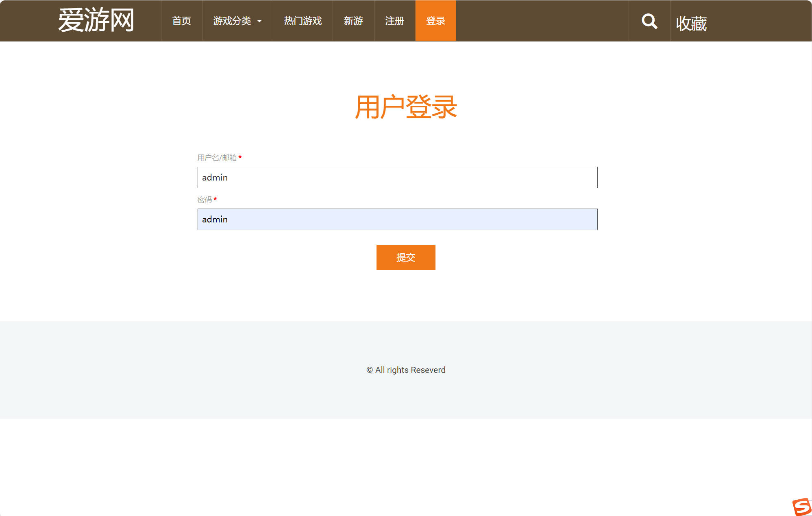Screen dimensions: 812x516
Task: Switch to the 注册 registration page
Action: (x=394, y=21)
